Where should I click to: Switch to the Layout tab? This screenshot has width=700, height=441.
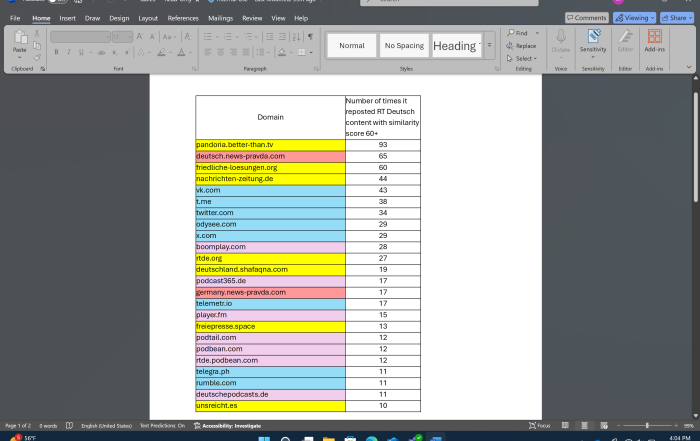coord(148,18)
